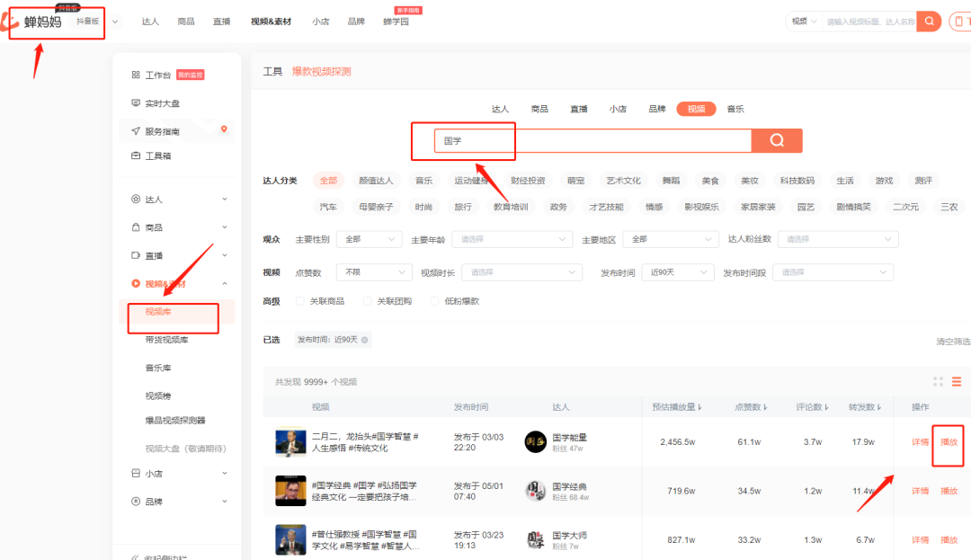Play the 二月二，龙抬头 video

point(949,442)
